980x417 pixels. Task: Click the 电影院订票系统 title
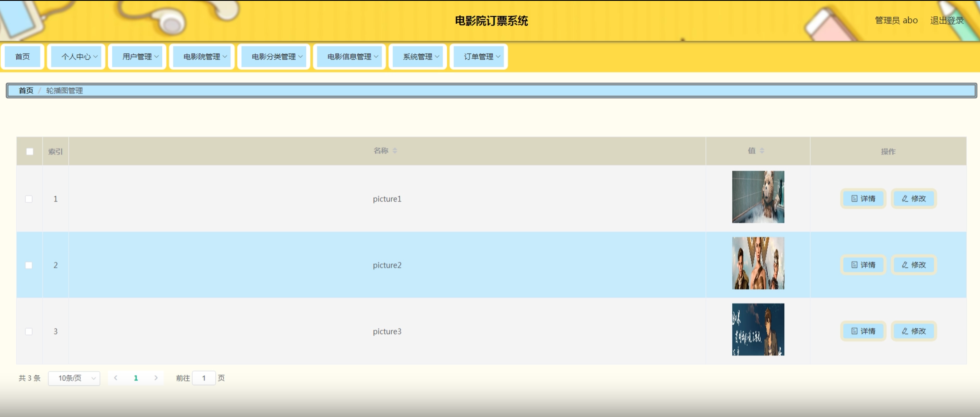click(x=491, y=21)
